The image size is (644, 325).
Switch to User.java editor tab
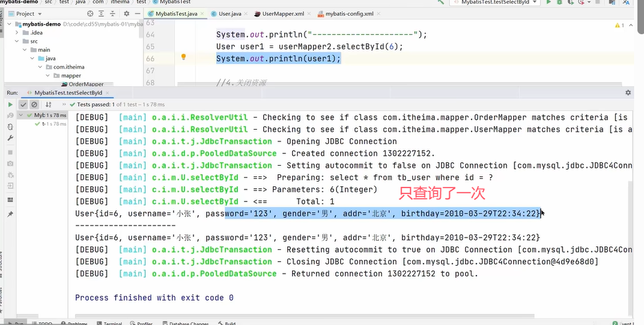point(230,14)
